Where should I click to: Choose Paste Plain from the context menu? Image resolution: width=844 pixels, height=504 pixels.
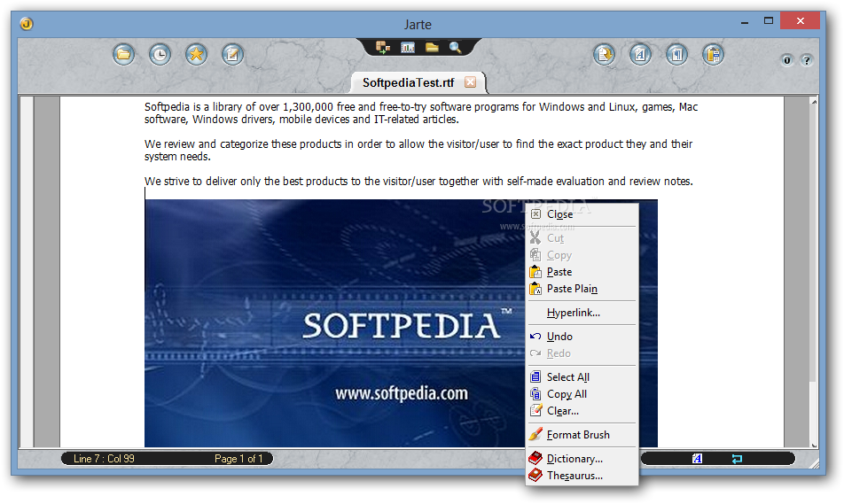click(582, 288)
